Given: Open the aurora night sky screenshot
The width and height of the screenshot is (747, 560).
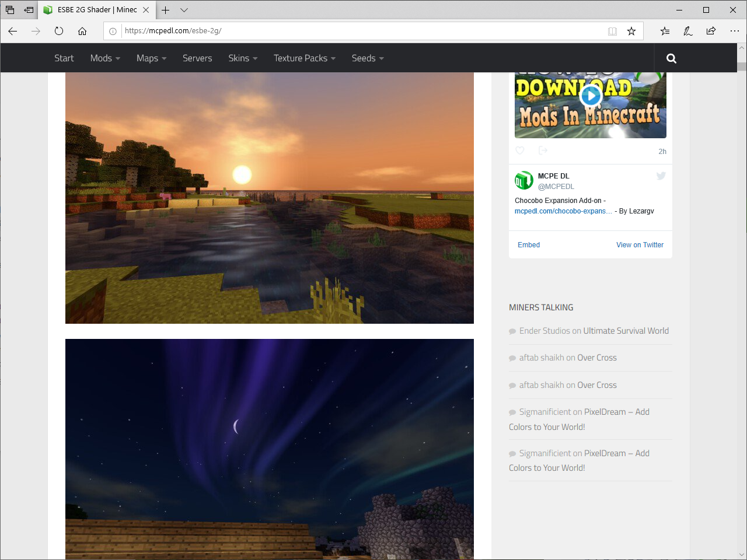Looking at the screenshot, I should pos(270,449).
